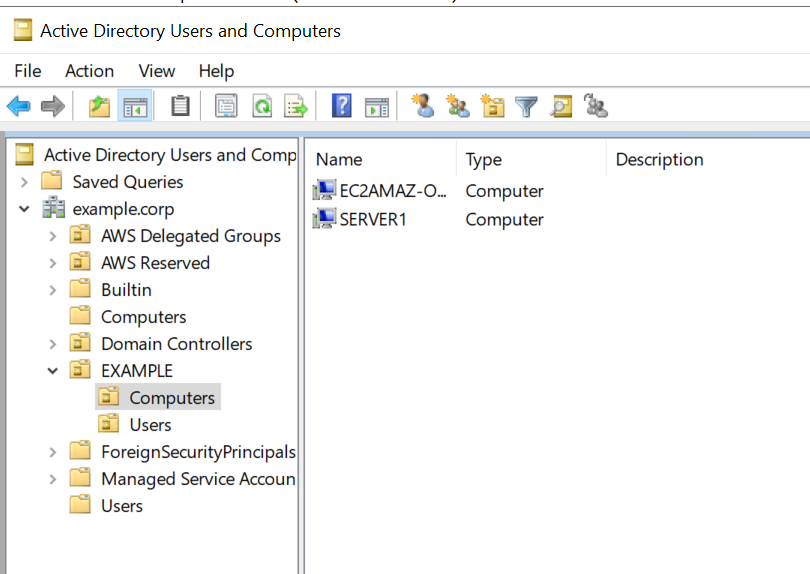Click the Computer type cell for EC2AMAZ-O...
Image resolution: width=810 pixels, height=574 pixels.
(x=504, y=191)
